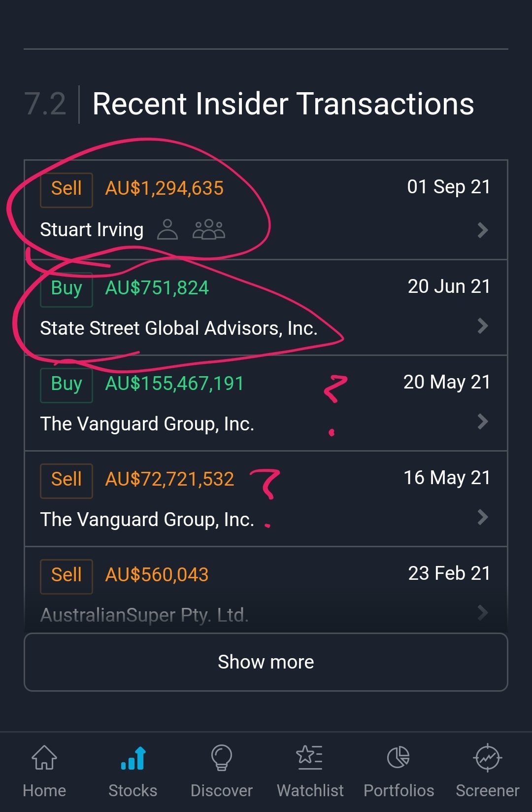This screenshot has width=532, height=812.
Task: Expand State Street Global Advisors chevron
Action: pos(483,325)
